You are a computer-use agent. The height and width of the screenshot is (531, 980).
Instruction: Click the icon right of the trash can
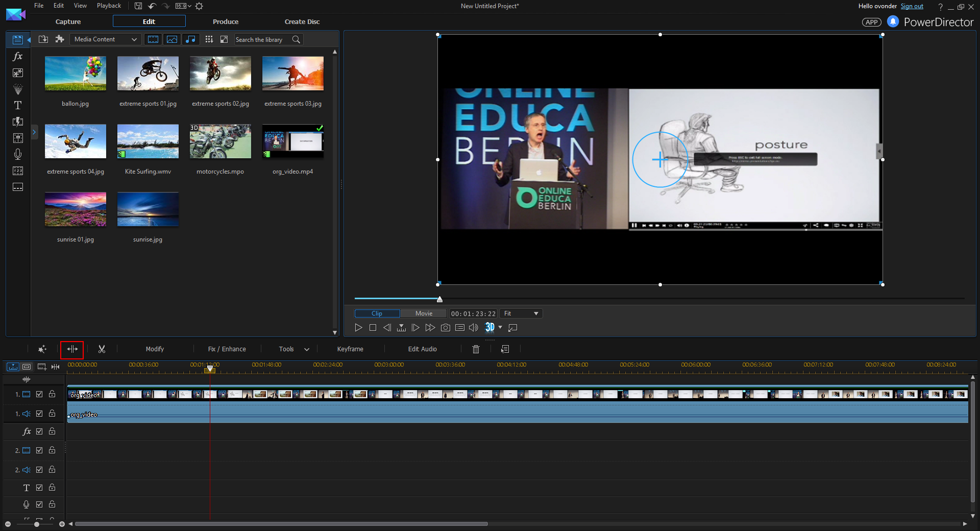[505, 349]
